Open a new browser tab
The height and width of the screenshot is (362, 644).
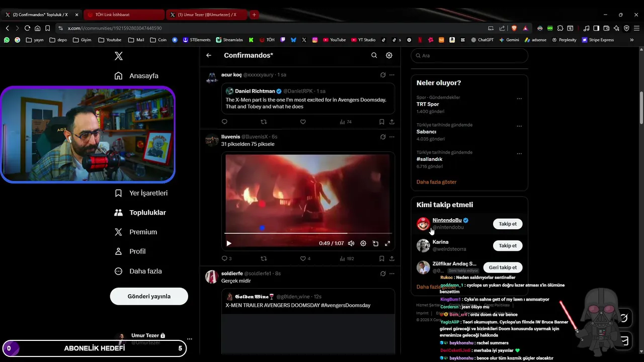pos(254,15)
